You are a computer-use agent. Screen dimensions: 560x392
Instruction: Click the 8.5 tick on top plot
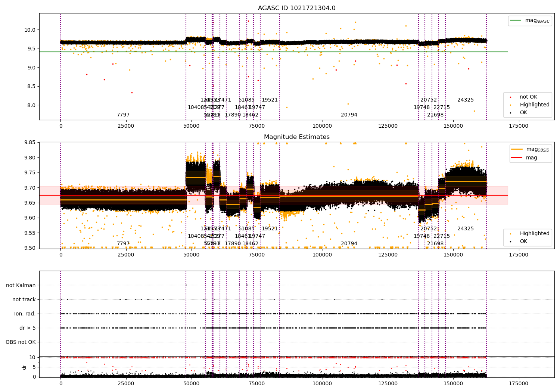pyautogui.click(x=31, y=86)
